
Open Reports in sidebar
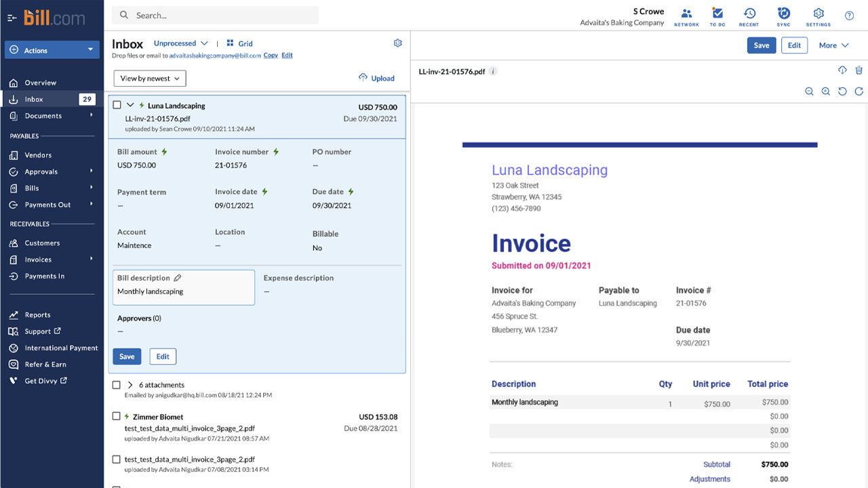point(37,315)
